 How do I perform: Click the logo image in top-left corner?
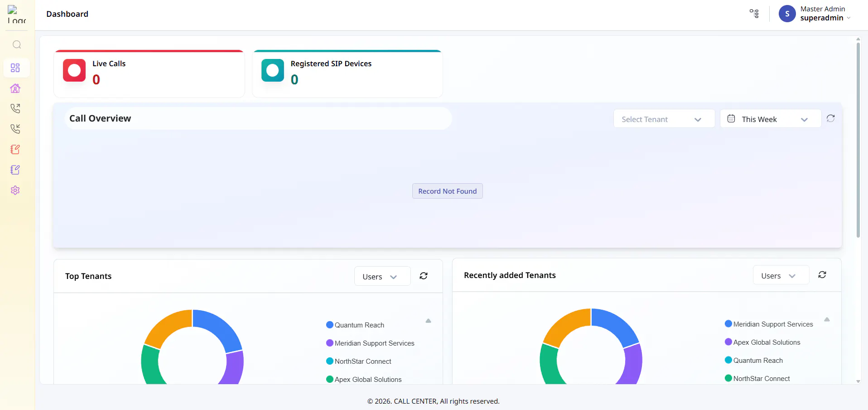pyautogui.click(x=17, y=15)
